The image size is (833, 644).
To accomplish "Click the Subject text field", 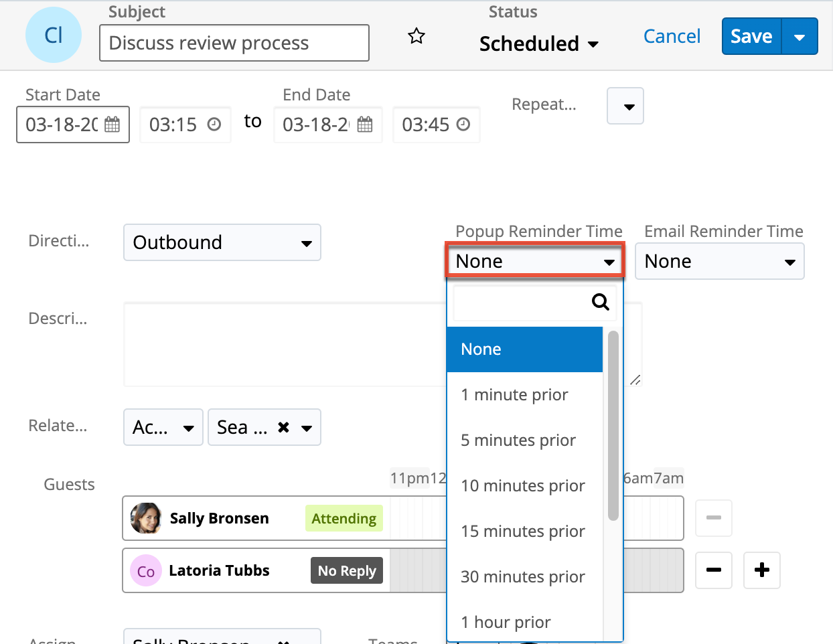I will pyautogui.click(x=234, y=43).
